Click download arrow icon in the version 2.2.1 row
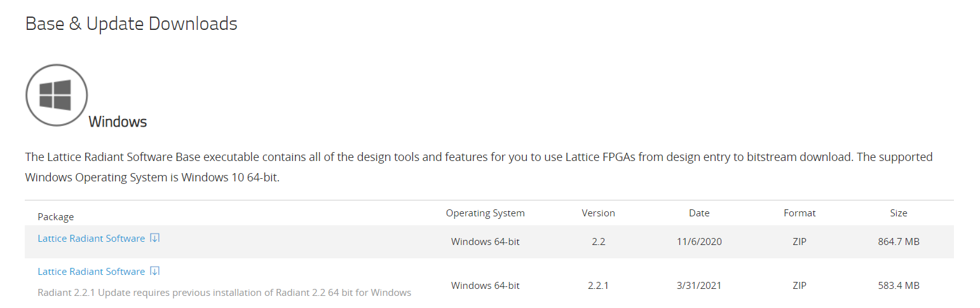Viewport: 980px width, 308px height. [155, 271]
